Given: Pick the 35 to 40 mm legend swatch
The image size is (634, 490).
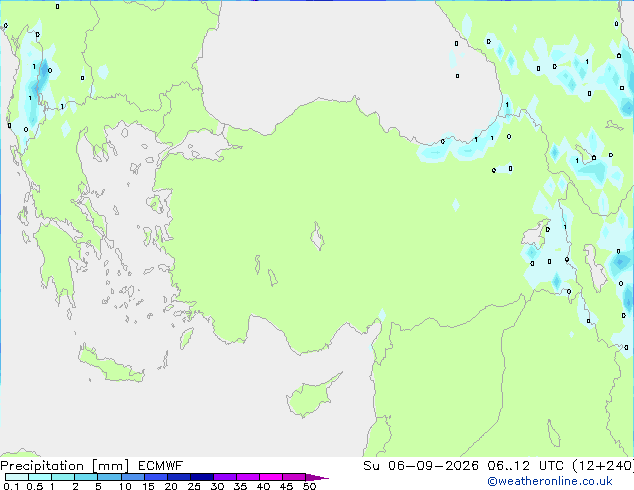Looking at the screenshot, I should (x=247, y=477).
